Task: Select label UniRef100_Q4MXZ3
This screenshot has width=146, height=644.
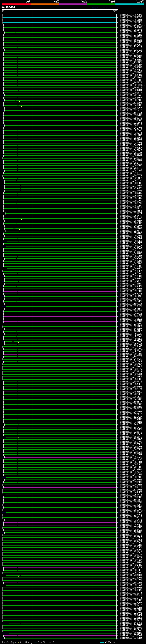Action: [131, 359]
